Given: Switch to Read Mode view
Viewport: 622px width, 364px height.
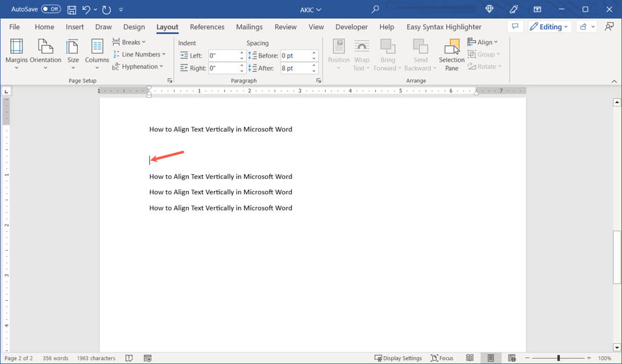Looking at the screenshot, I should (x=470, y=359).
